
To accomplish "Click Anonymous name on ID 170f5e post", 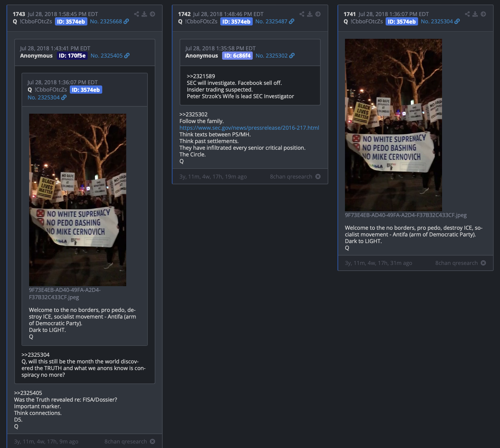I will click(36, 55).
